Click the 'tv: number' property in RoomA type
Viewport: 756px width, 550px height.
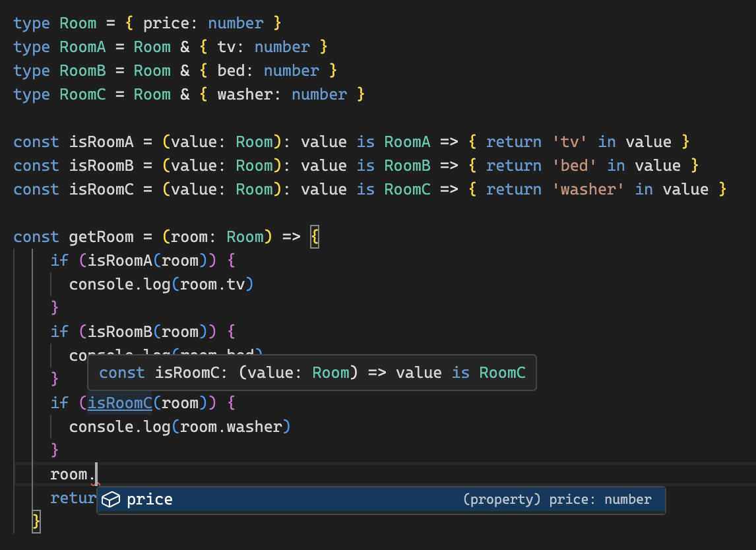pos(263,47)
